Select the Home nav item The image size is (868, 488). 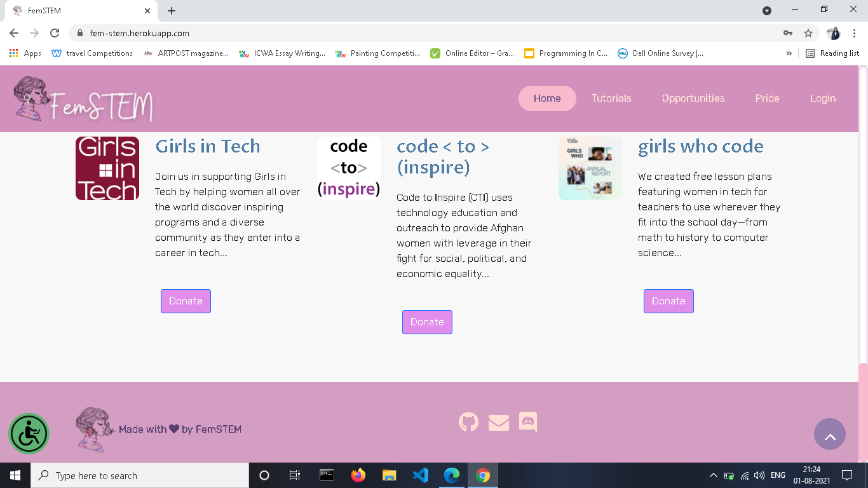[547, 98]
